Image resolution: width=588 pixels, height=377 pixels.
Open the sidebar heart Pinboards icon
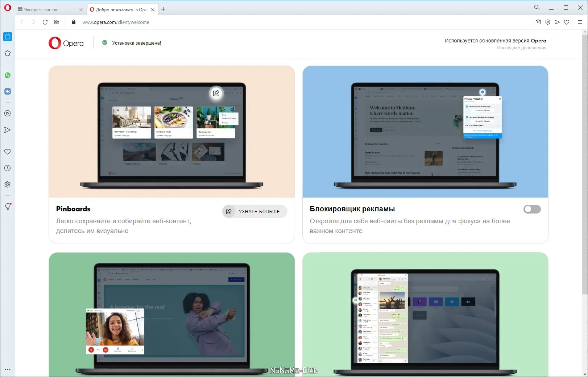8,152
